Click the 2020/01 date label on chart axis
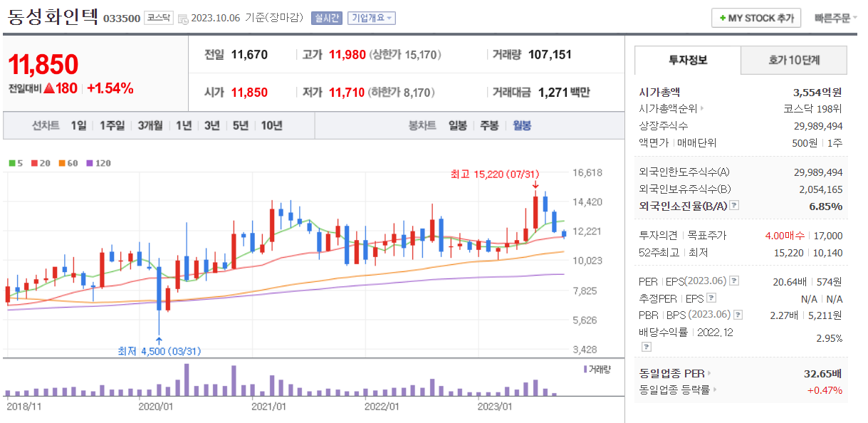 coord(155,407)
